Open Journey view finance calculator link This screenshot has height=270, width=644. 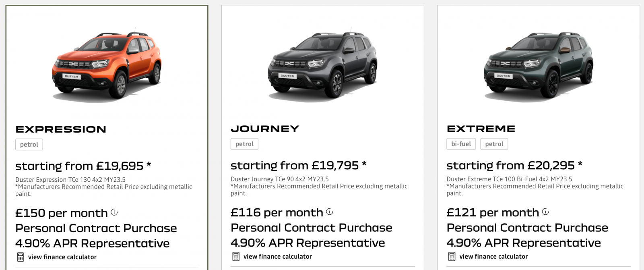click(x=278, y=257)
